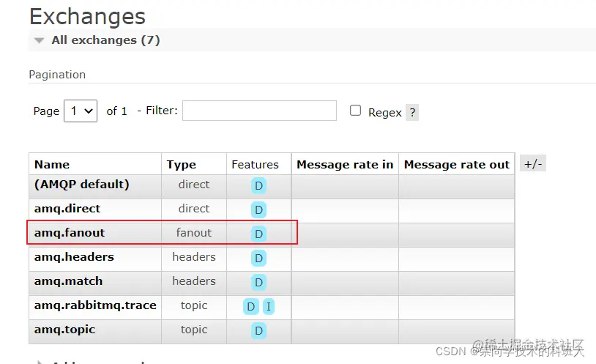Viewport: 596px width, 364px height.
Task: Select the topic type of amq.rabbitmq.trace
Action: point(194,305)
